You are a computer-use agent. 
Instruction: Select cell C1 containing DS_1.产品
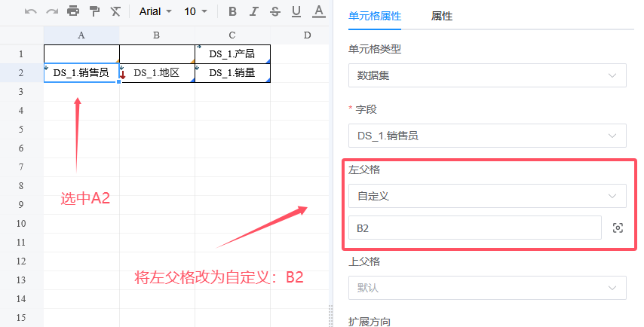pos(232,53)
